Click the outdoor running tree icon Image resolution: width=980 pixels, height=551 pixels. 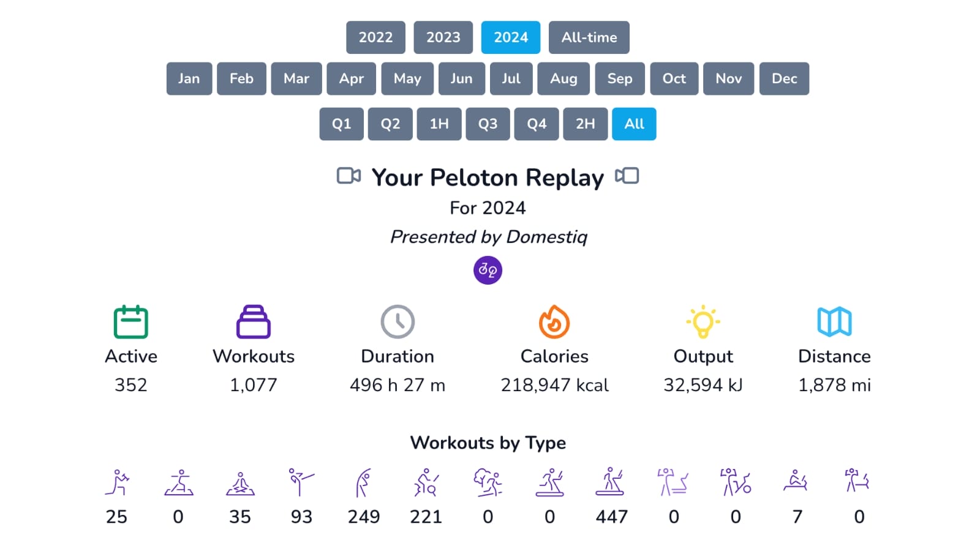pos(488,482)
